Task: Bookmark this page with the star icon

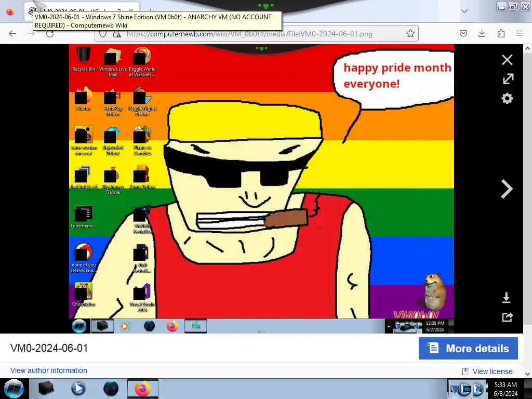Action: pos(410,33)
